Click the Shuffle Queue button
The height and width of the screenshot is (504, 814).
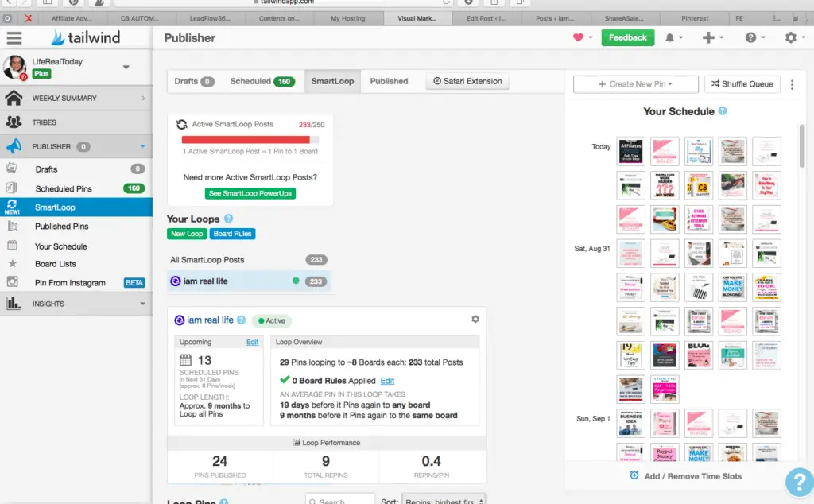742,84
